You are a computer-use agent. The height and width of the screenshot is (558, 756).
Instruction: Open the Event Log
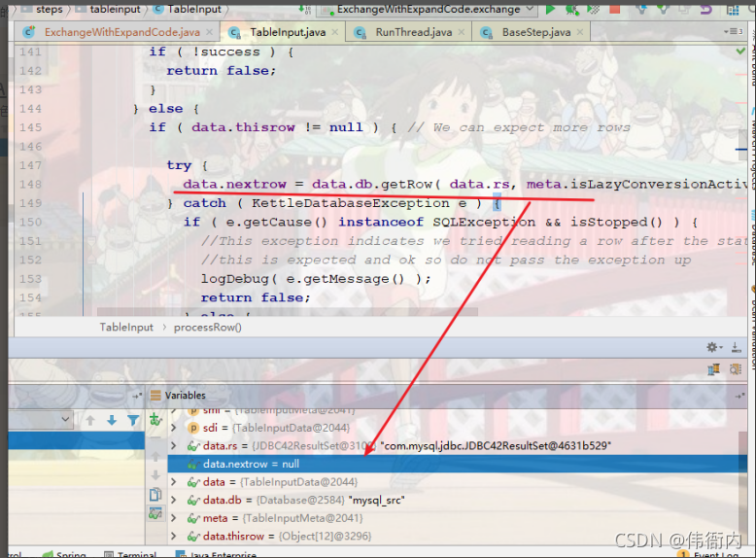click(708, 554)
